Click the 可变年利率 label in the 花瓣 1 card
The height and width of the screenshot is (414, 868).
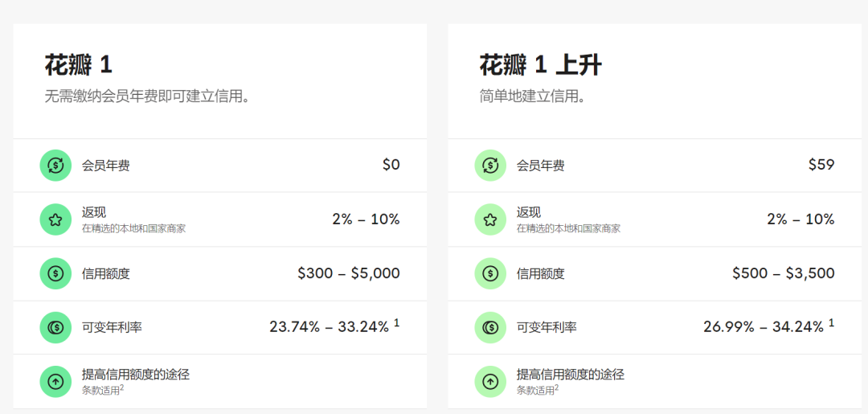[x=112, y=328]
